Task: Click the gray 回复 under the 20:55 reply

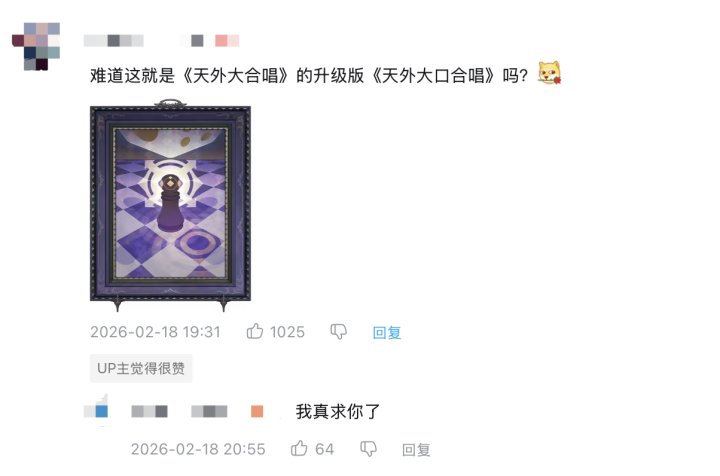Action: click(x=416, y=449)
